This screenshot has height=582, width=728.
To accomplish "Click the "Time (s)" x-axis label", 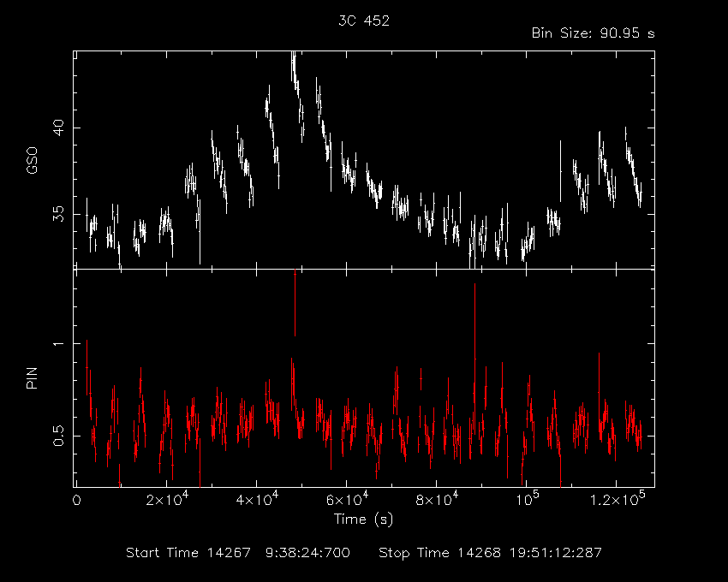I will tap(363, 520).
